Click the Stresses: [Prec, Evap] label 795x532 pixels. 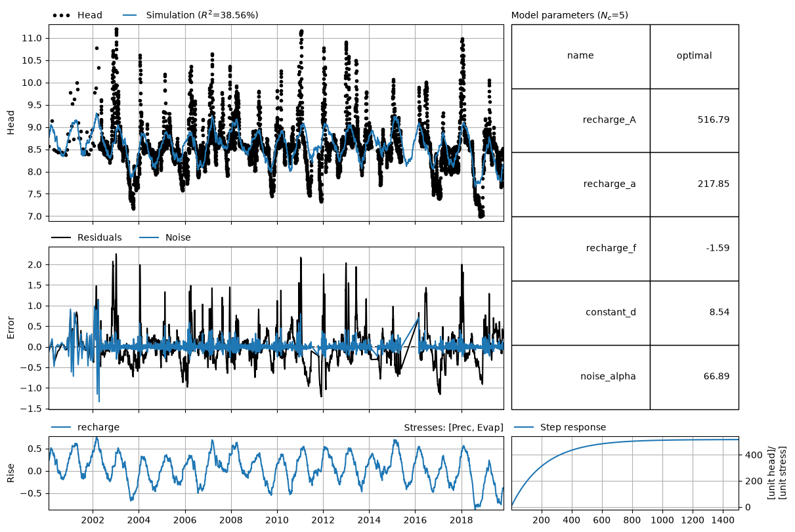[453, 428]
